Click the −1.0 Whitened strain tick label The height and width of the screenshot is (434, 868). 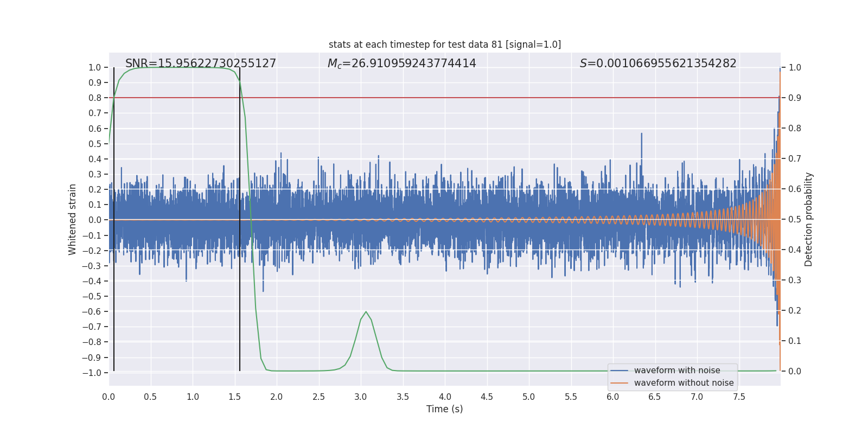92,373
